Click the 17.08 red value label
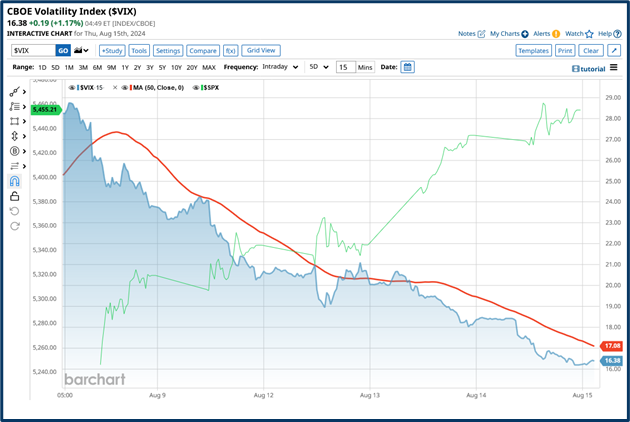This screenshot has width=630, height=422. pos(611,346)
